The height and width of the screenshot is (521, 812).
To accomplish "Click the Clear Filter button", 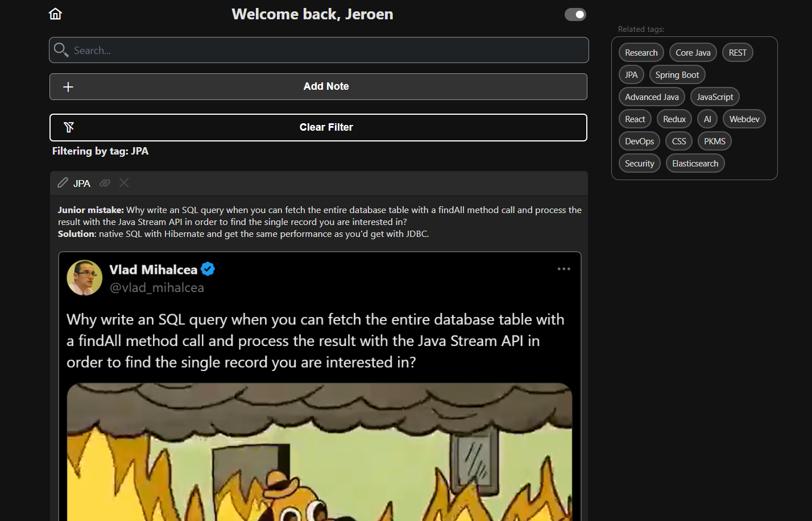I will (318, 127).
